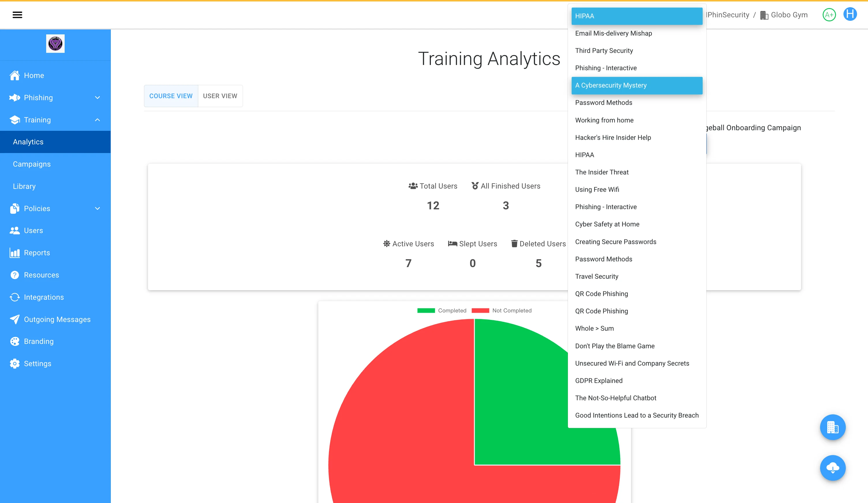The image size is (868, 503).
Task: Click the Outgoing Messages paper plane icon
Action: pos(14,319)
